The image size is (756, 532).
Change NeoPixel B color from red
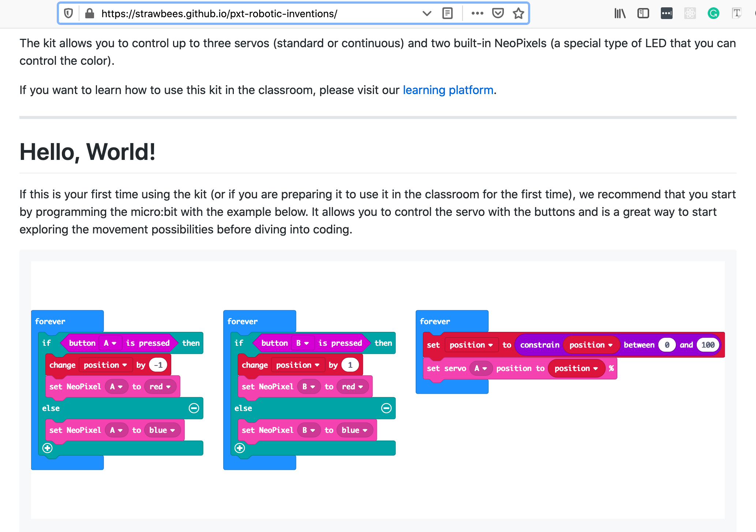click(x=352, y=386)
